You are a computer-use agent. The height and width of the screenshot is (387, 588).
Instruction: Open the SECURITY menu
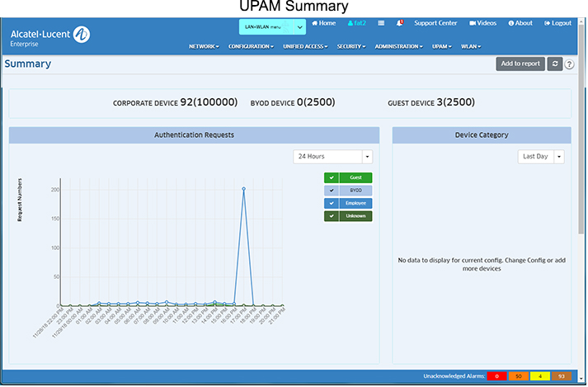(351, 46)
